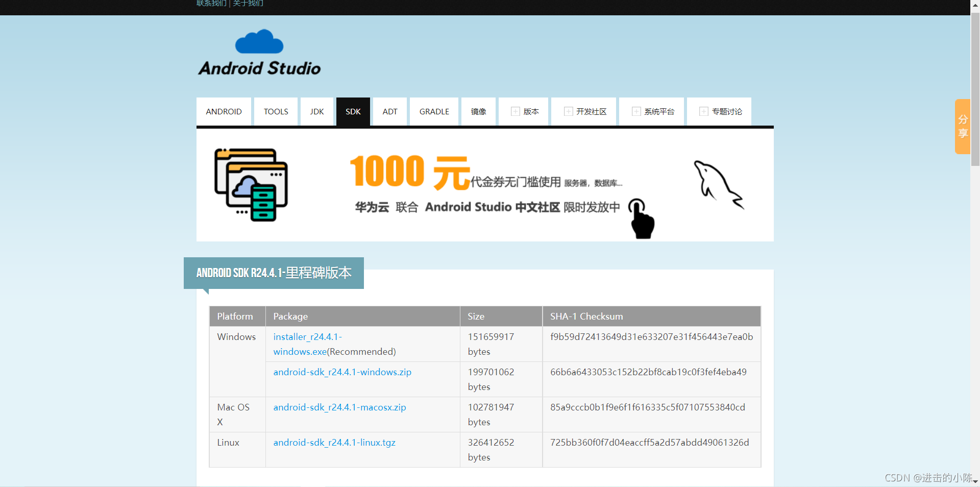Image resolution: width=980 pixels, height=487 pixels.
Task: Download android-sdk_r24.4.1-linux.tgz
Action: click(334, 443)
